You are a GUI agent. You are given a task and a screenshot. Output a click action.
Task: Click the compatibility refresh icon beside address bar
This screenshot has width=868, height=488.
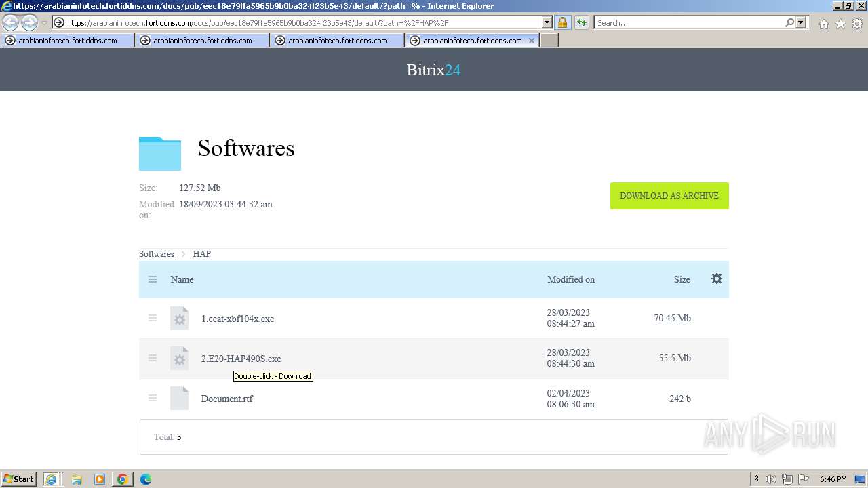[582, 22]
